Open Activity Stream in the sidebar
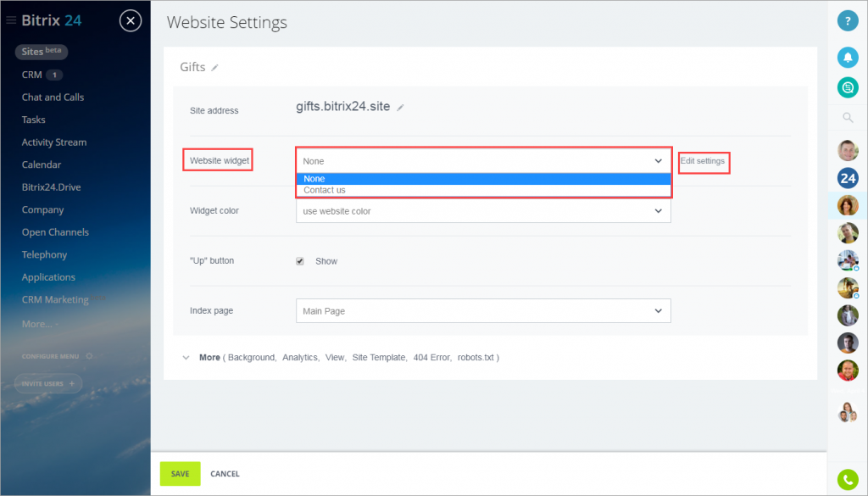This screenshot has width=868, height=496. 54,142
